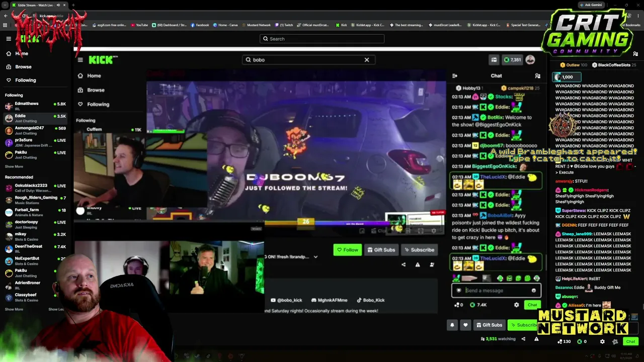Toggle the heart follow icon beside the outer Gift Subs
This screenshot has height=362, width=644.
(465, 325)
